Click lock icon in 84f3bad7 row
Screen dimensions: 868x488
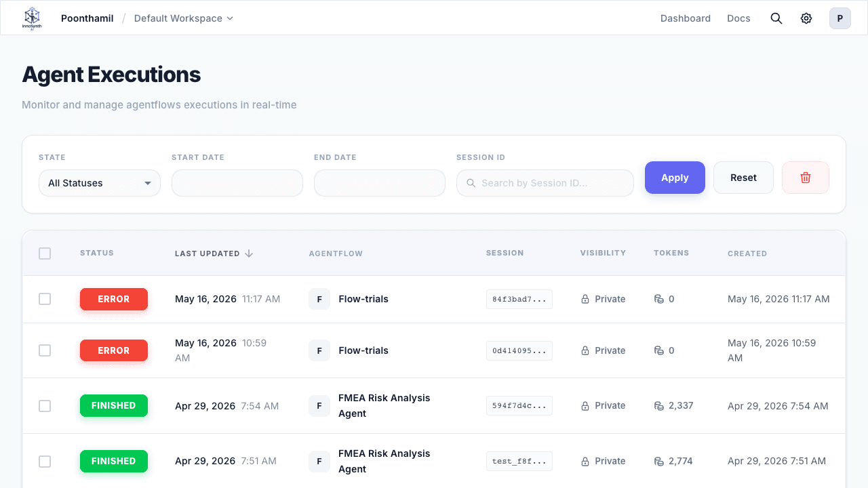point(585,299)
